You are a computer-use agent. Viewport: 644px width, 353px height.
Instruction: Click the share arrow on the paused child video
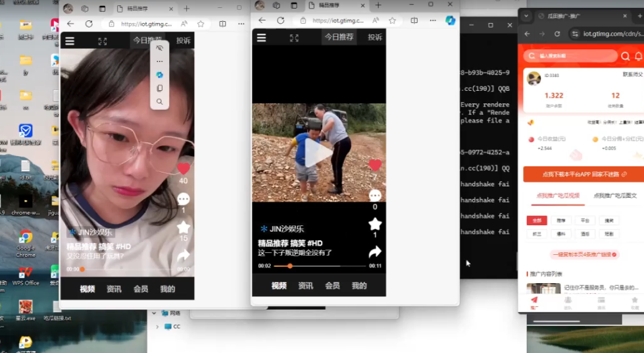click(375, 252)
